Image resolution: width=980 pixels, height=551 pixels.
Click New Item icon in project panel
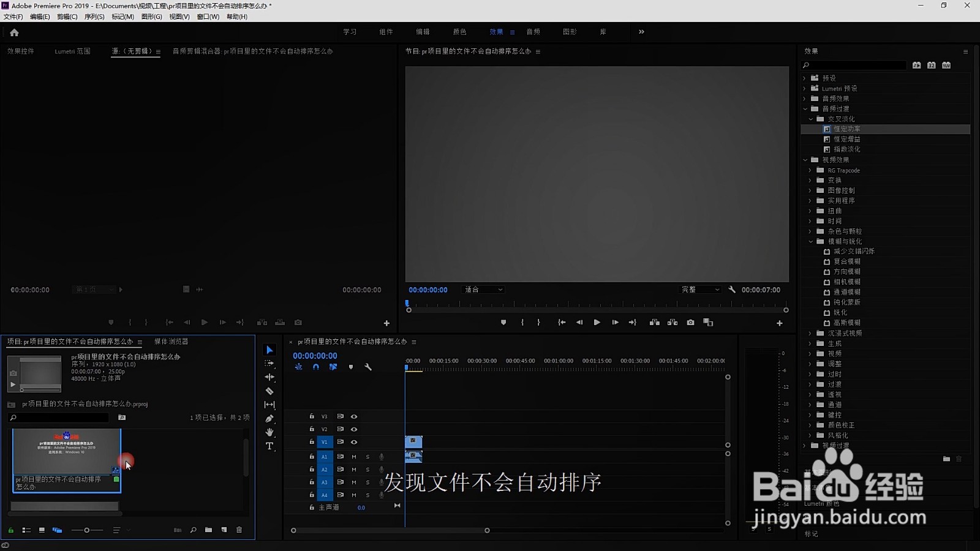[x=224, y=530]
